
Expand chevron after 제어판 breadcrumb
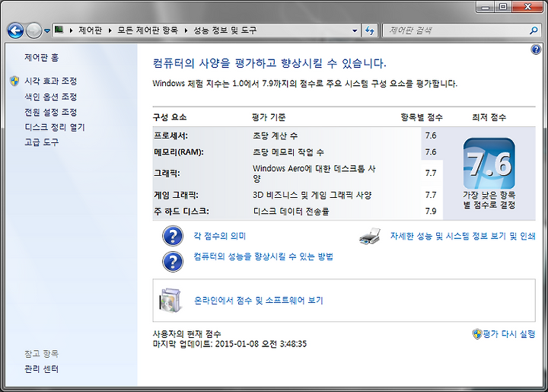tap(110, 30)
